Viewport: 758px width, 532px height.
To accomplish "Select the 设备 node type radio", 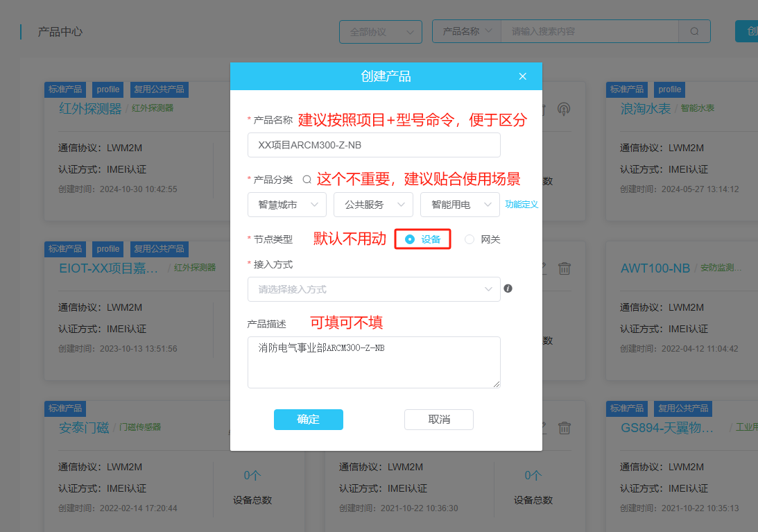I will [410, 239].
